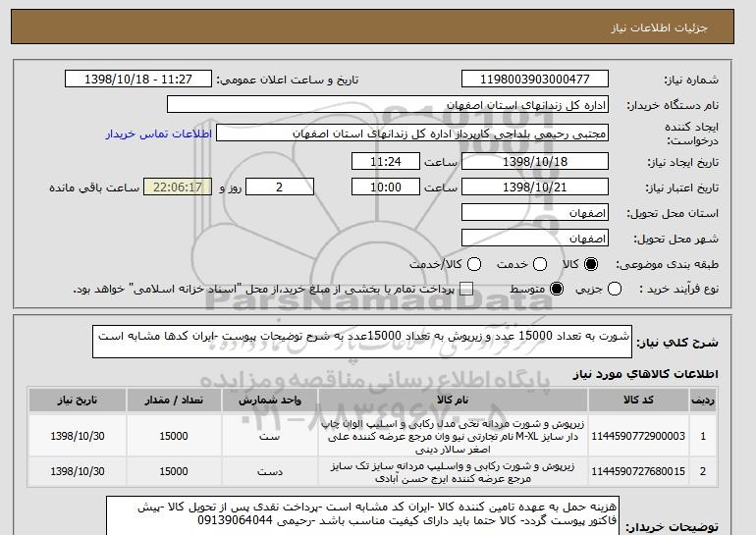The image size is (756, 535).
Task: Click the row 2 product name cell
Action: click(x=453, y=472)
